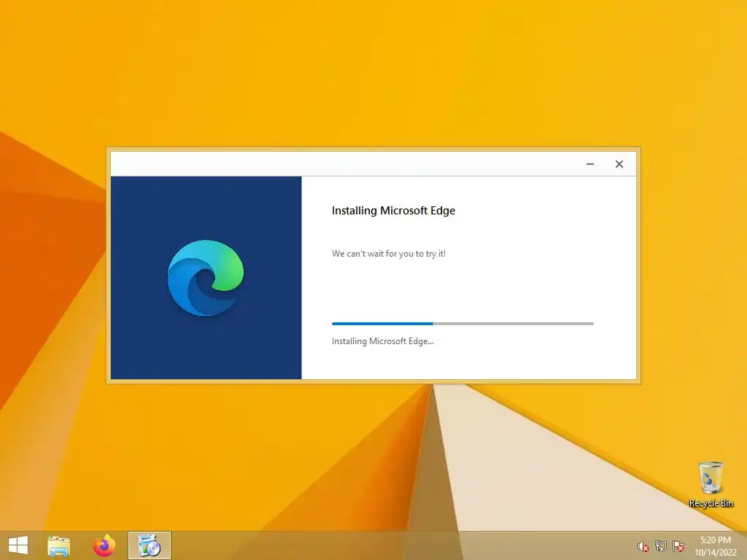Open Firefox from the taskbar

coord(104,545)
